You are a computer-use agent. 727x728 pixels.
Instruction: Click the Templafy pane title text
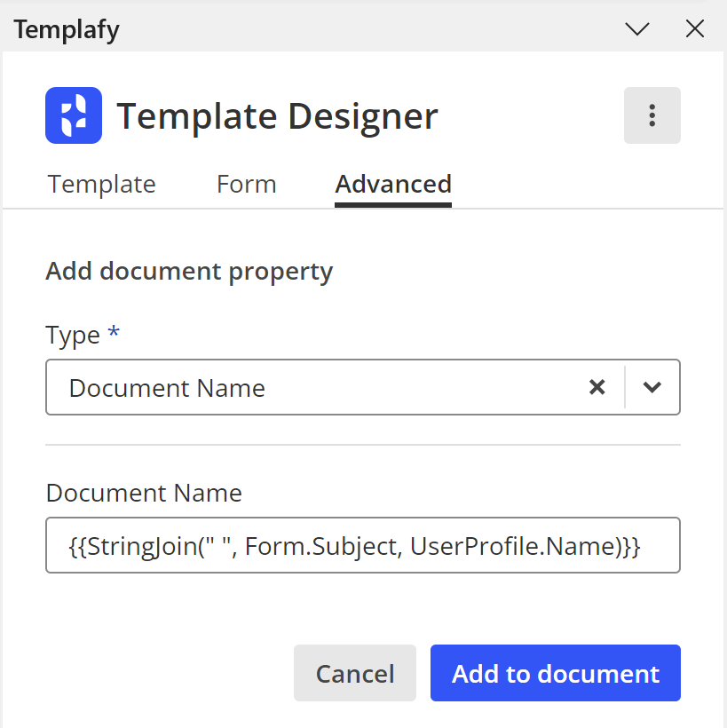pyautogui.click(x=67, y=30)
